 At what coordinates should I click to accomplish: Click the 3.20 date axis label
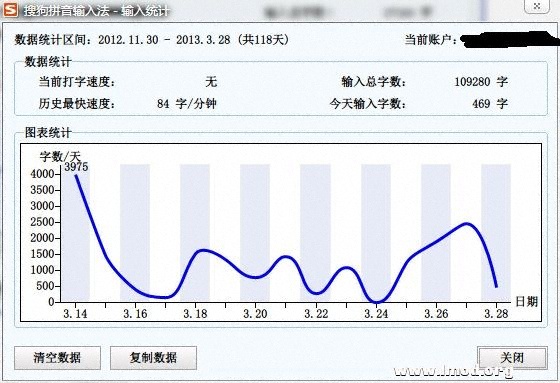[x=255, y=314]
